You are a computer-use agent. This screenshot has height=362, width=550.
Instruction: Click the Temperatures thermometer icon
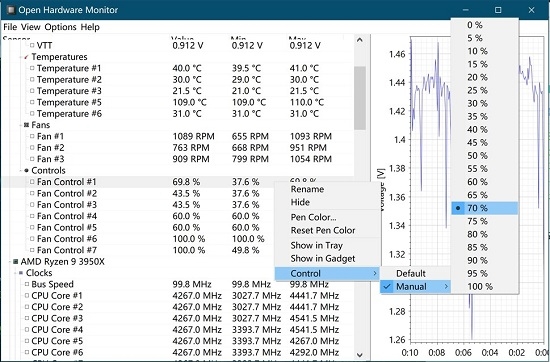26,57
